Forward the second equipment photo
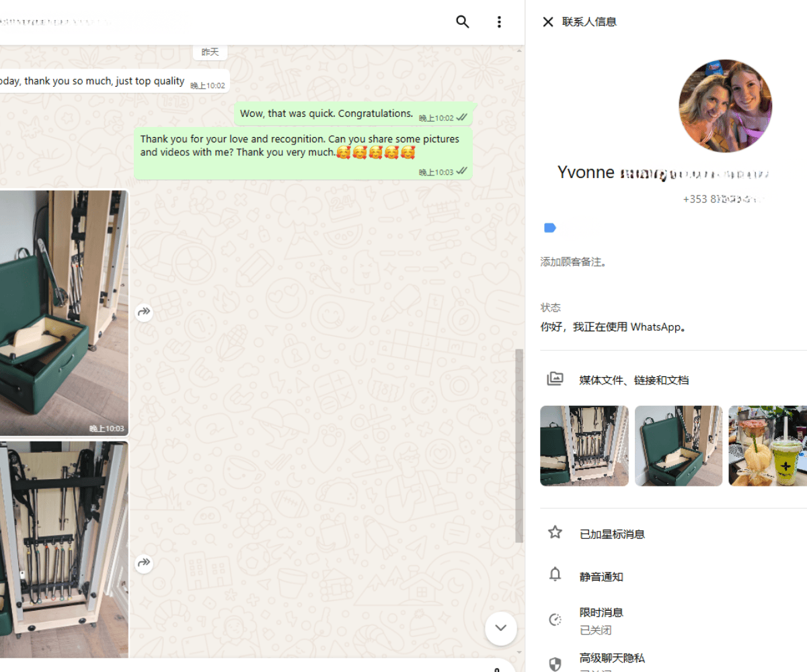This screenshot has width=807, height=672. [144, 563]
